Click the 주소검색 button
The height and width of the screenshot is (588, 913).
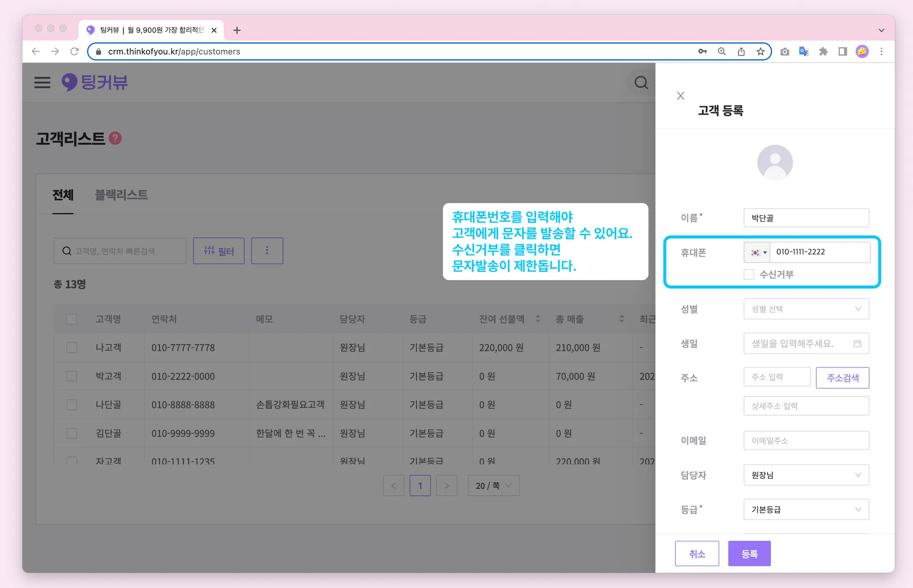(842, 378)
